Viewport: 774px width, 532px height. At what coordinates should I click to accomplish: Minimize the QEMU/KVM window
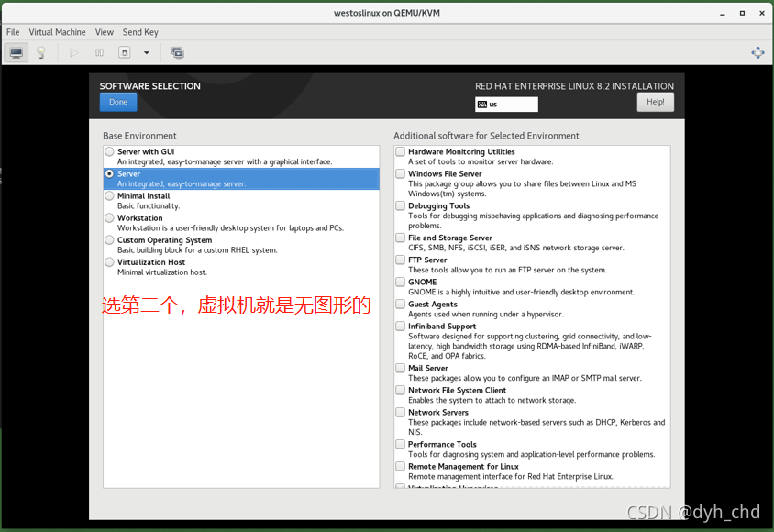pos(723,14)
